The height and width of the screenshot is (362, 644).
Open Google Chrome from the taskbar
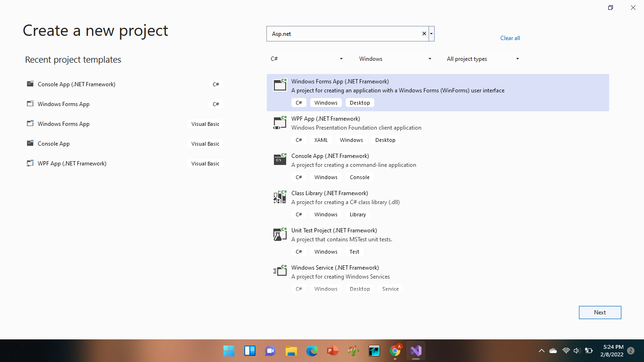point(395,351)
